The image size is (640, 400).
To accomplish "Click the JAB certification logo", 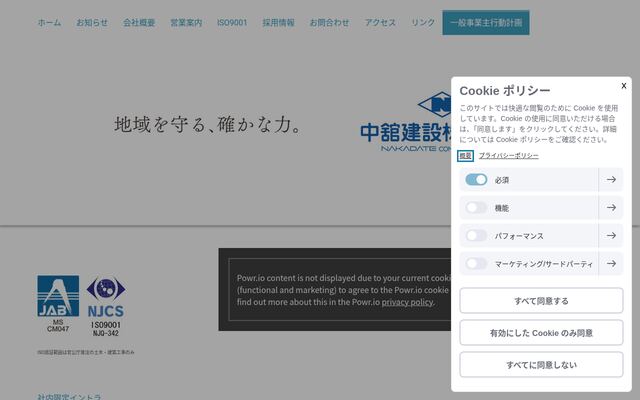I will coord(58,304).
